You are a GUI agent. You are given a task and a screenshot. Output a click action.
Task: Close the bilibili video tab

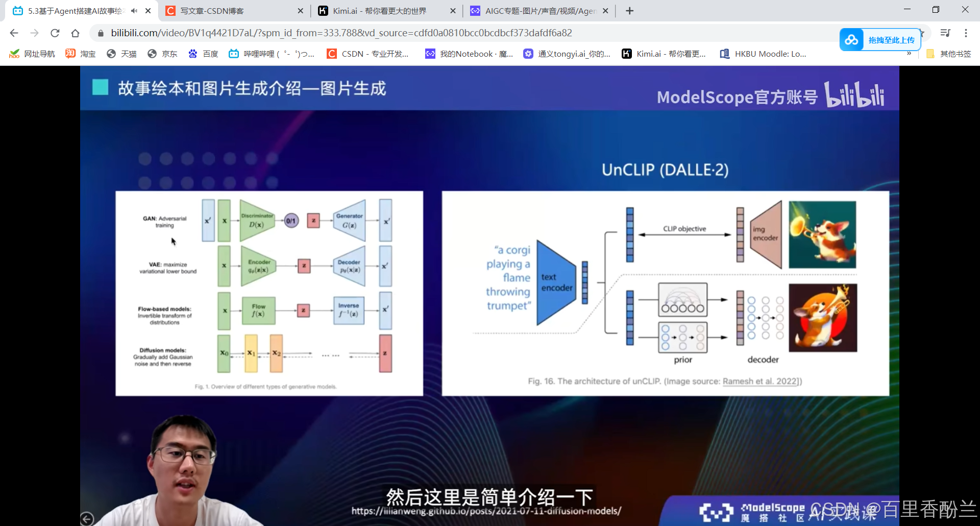pos(148,11)
